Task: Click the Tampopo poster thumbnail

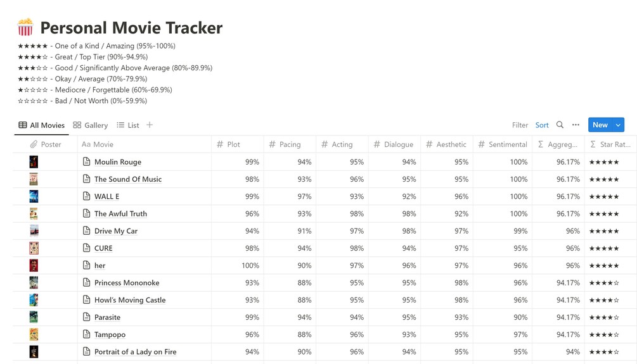Action: click(x=34, y=334)
